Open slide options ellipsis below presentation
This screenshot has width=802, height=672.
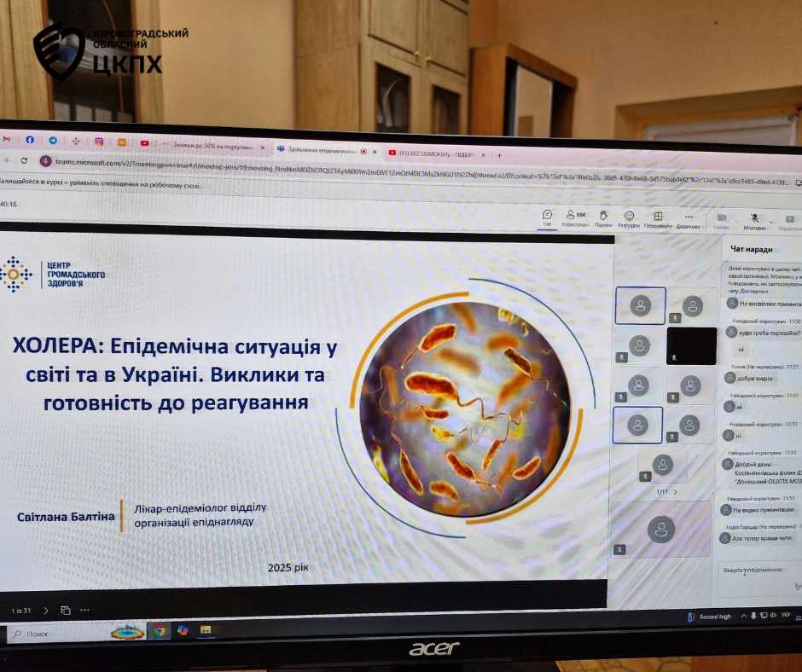tap(84, 611)
